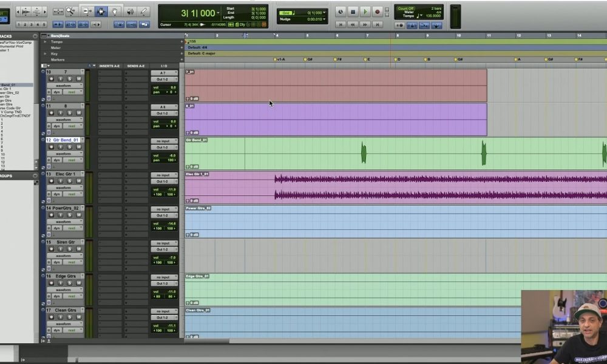Select the Zoomer tool
This screenshot has width=607, height=364.
click(x=70, y=10)
